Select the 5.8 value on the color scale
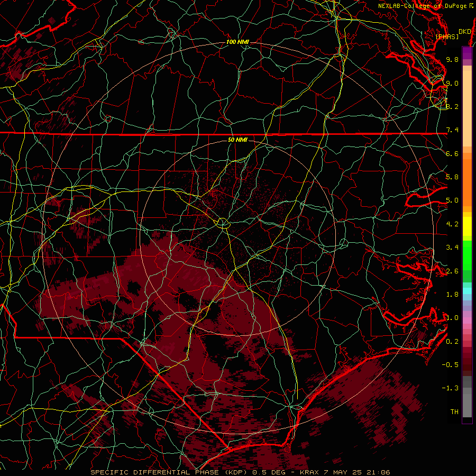 (452, 177)
